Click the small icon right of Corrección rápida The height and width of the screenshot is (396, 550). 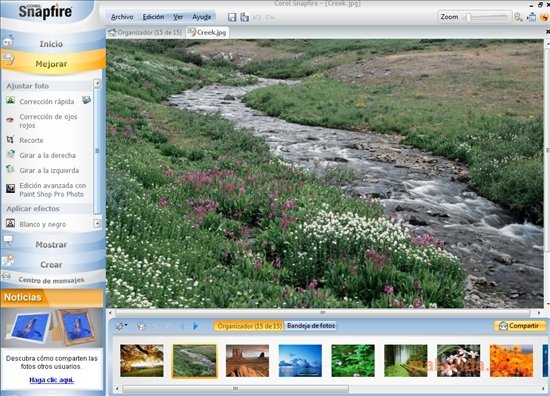click(86, 100)
